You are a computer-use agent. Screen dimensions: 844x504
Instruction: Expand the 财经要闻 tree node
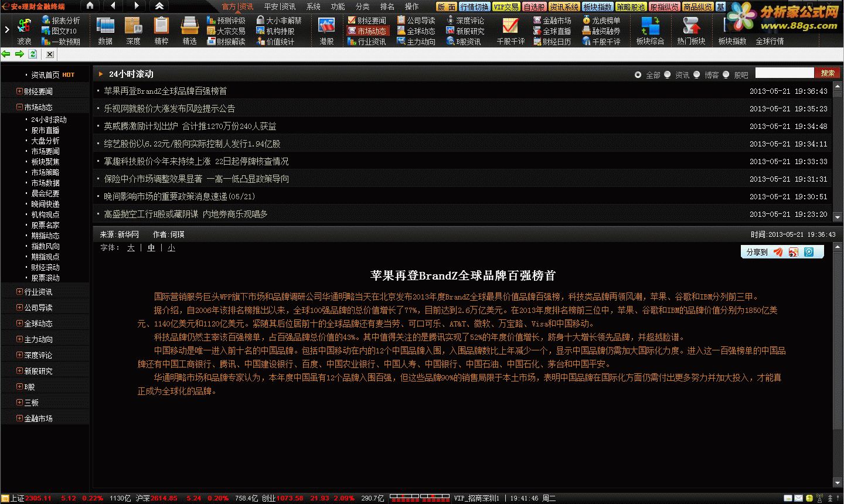(x=19, y=91)
